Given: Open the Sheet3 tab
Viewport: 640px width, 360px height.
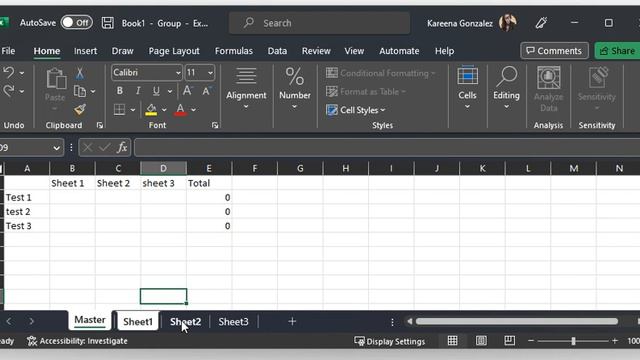Looking at the screenshot, I should pos(233,322).
